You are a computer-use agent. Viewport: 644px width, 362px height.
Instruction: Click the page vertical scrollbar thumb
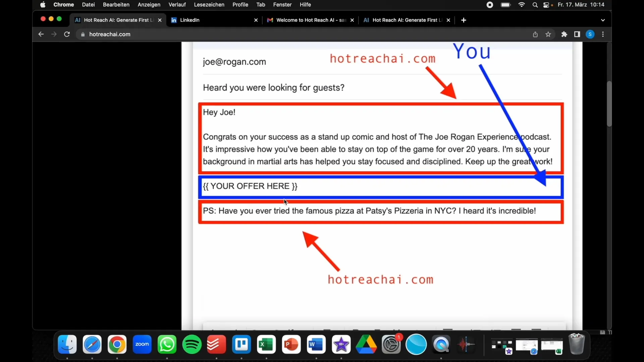[609, 104]
